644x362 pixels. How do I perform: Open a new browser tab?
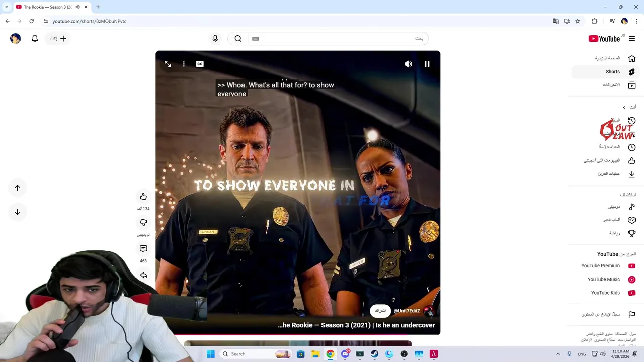pyautogui.click(x=98, y=7)
